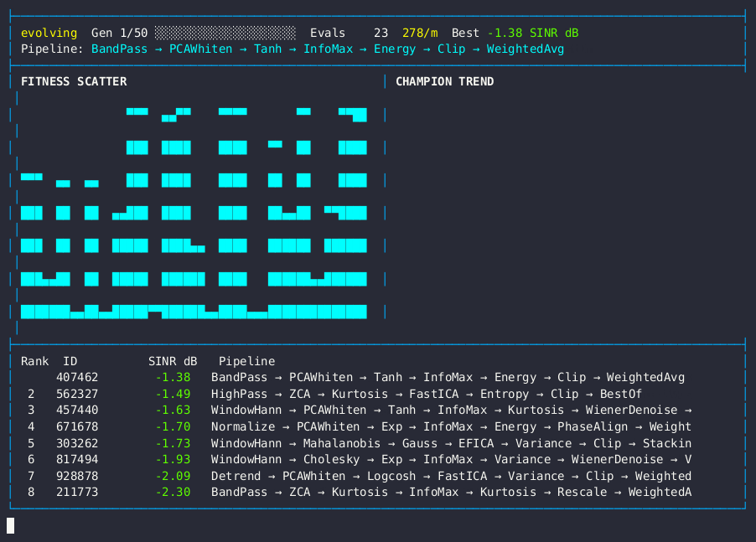Click 'Logcosh' in row 928878's pipeline
This screenshot has height=542, width=756.
coord(391,476)
